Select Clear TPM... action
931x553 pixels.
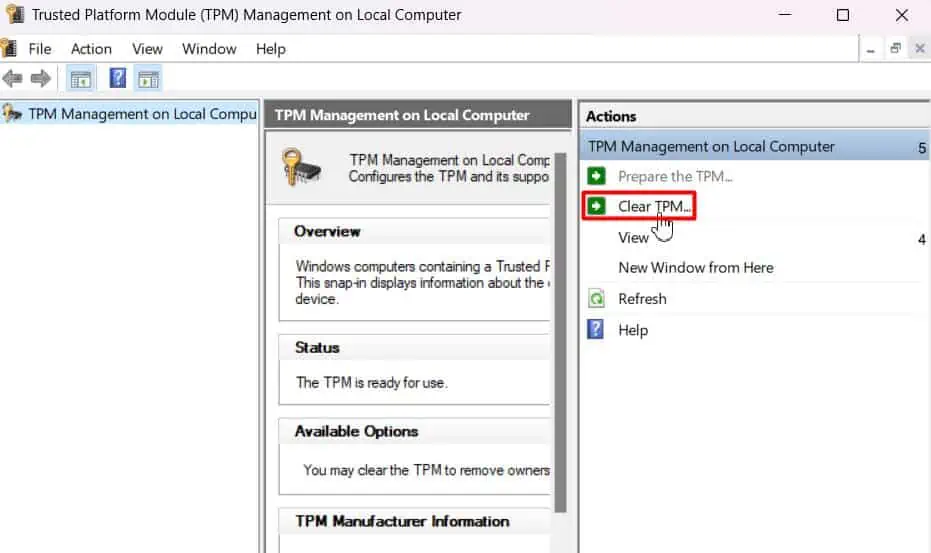[654, 206]
